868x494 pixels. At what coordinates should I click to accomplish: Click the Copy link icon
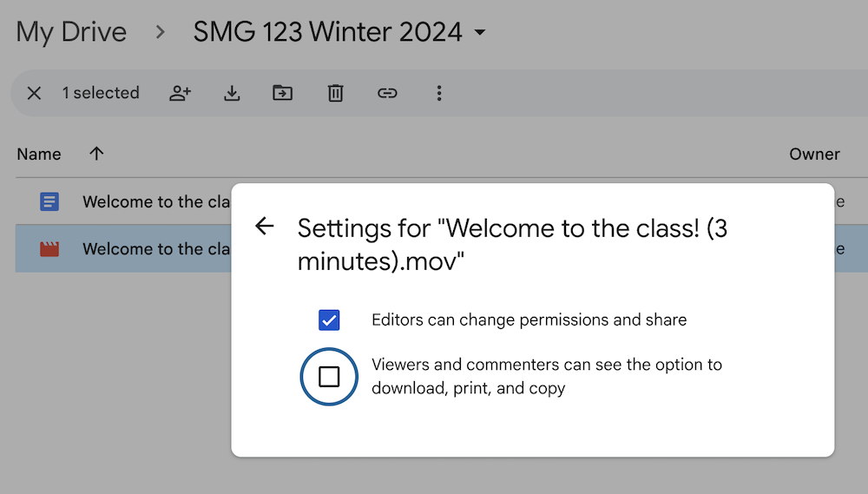point(387,93)
